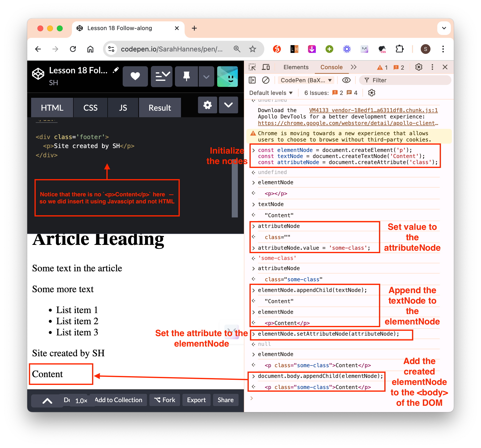Screen dimensions: 481x448
Task: Expand the const elementNode console entry
Action: (x=253, y=150)
